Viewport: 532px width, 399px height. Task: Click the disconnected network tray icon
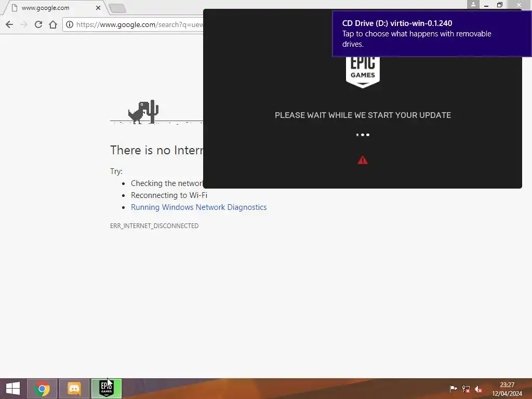coord(466,389)
